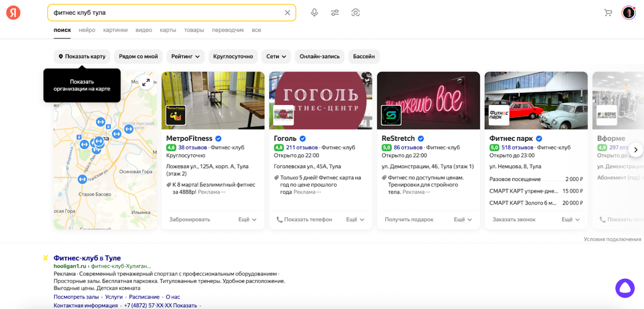
Task: Toggle the Бассейн filter
Action: 364,57
